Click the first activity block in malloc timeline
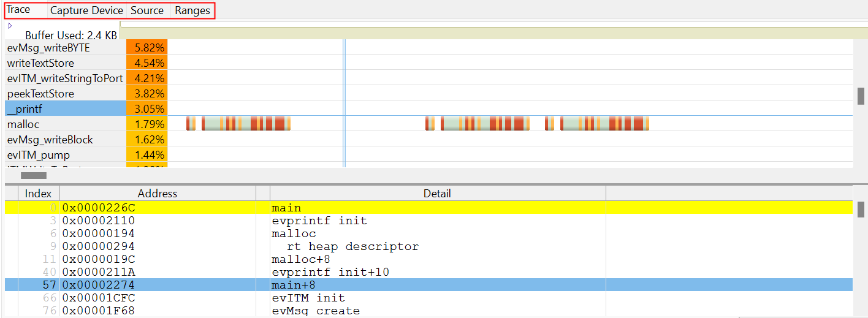Viewport: 868px width, 318px height. [191, 124]
